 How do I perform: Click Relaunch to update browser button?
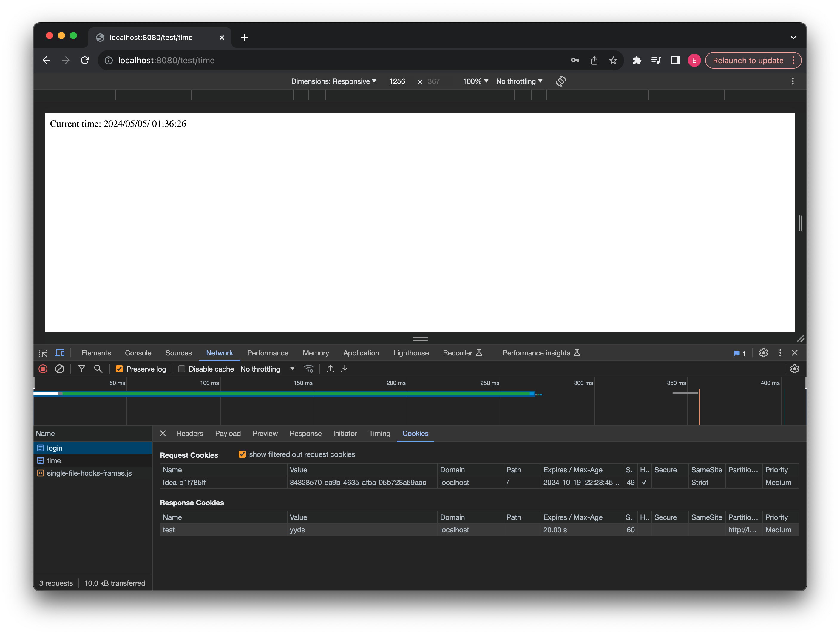click(x=747, y=61)
